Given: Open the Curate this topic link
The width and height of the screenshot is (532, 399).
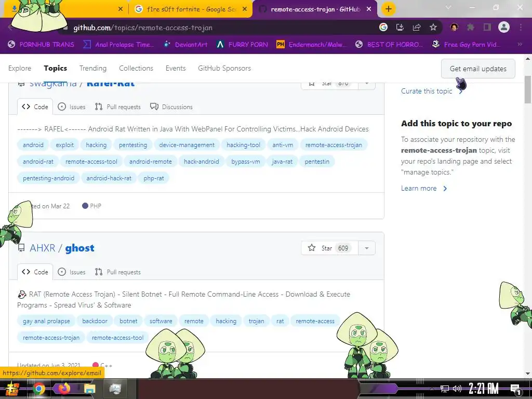Looking at the screenshot, I should point(432,91).
